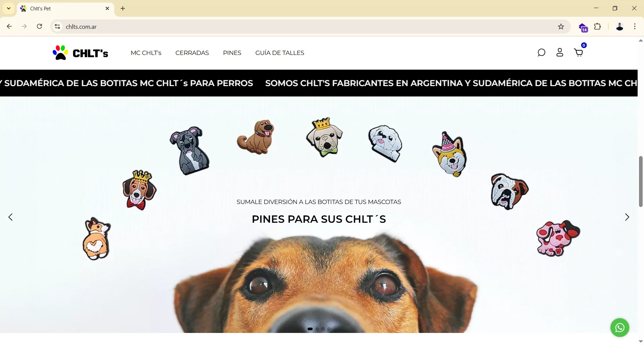Select the third carousel slide dot
Screen dimensions: 644x345
[323, 329]
